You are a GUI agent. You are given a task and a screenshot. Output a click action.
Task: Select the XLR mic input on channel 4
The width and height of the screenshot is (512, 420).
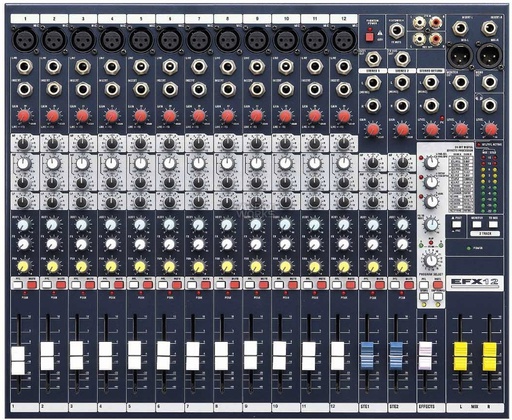pyautogui.click(x=112, y=39)
